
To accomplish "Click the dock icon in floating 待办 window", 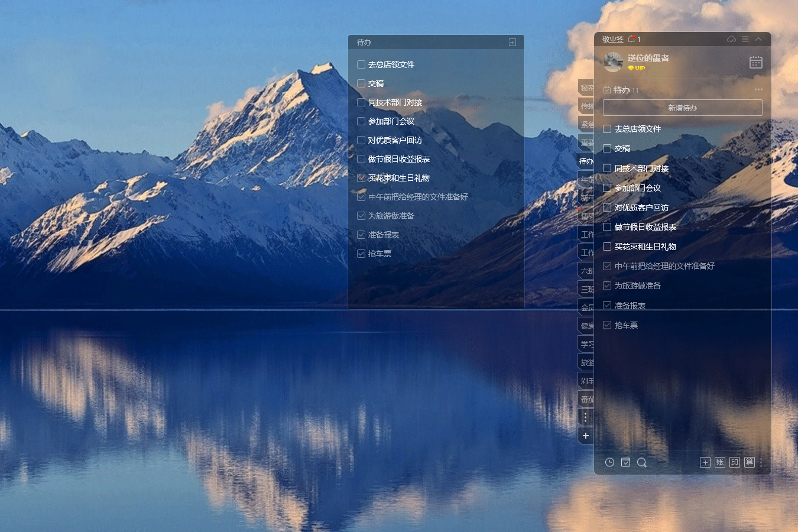I will (512, 43).
